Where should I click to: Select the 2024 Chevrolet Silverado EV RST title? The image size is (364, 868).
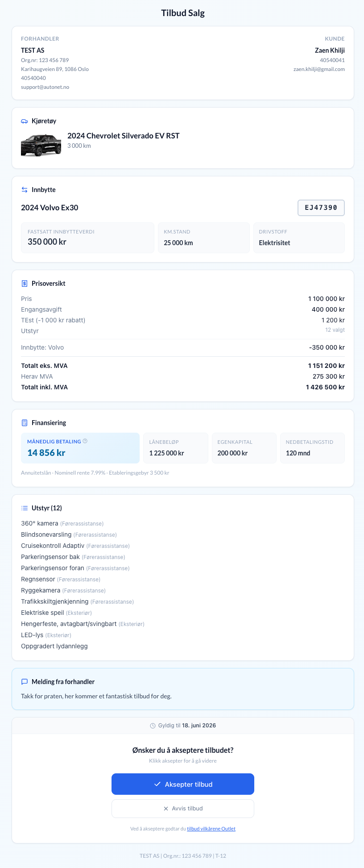coord(124,136)
